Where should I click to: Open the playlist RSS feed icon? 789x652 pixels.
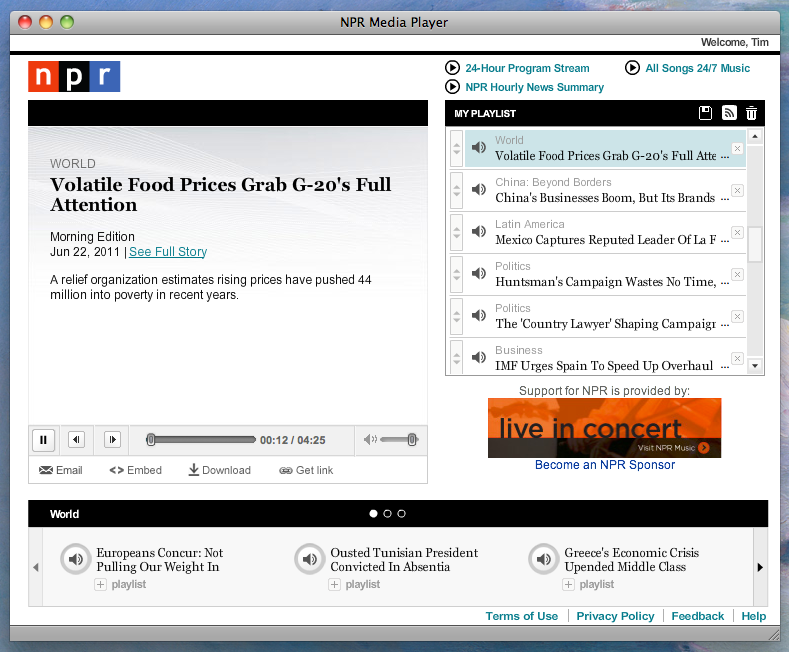[729, 114]
